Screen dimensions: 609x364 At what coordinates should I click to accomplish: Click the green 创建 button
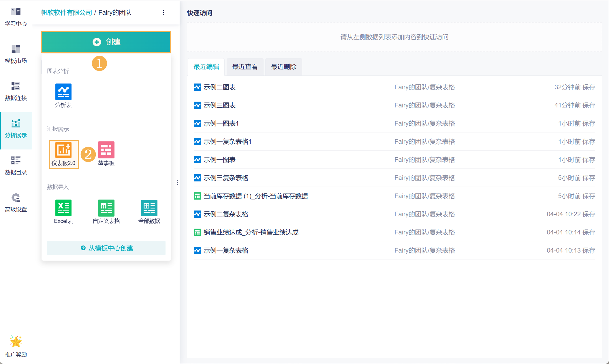[x=106, y=42]
